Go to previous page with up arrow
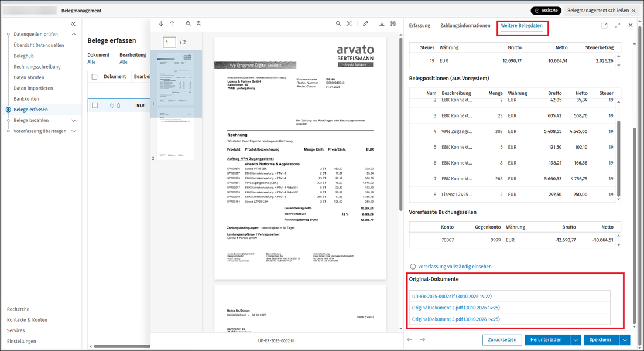The image size is (644, 351). tap(172, 24)
